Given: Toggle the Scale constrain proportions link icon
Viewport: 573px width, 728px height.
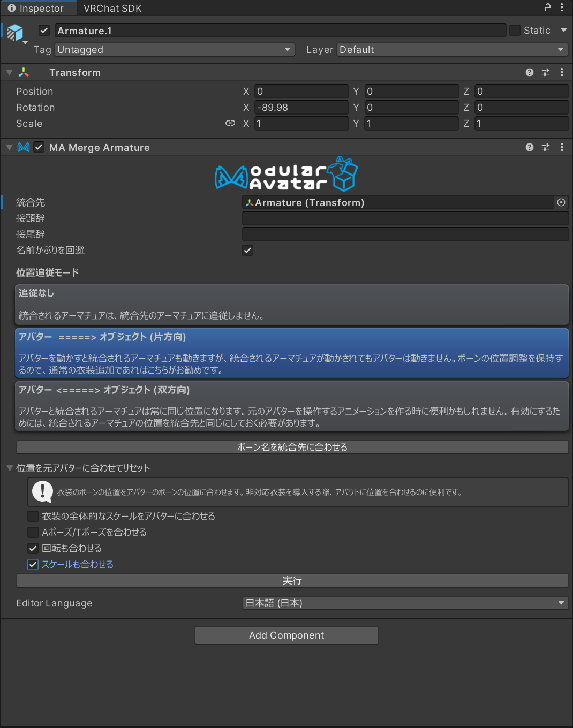Looking at the screenshot, I should pos(230,123).
